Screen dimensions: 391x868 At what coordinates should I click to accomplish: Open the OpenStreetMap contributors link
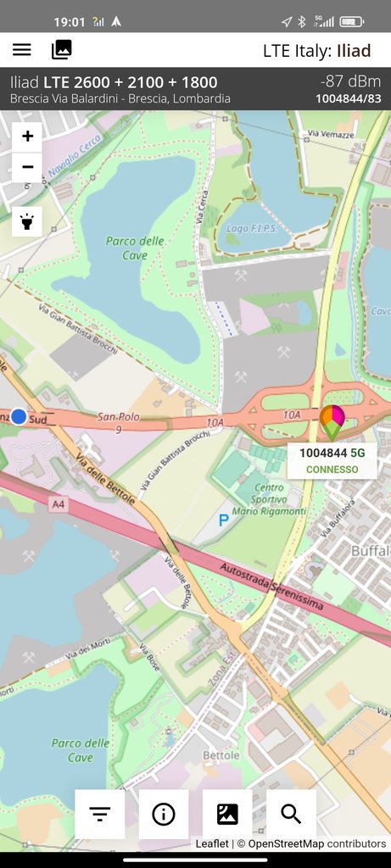click(317, 843)
